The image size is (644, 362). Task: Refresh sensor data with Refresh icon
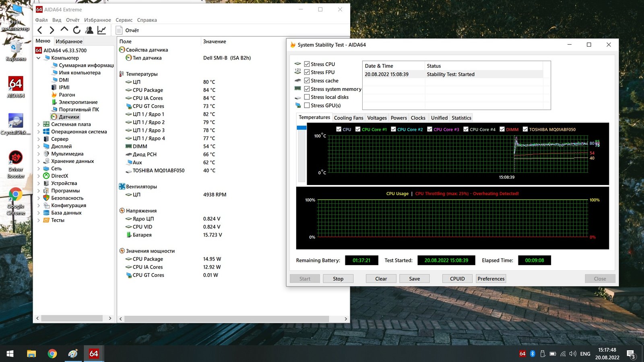coord(76,30)
